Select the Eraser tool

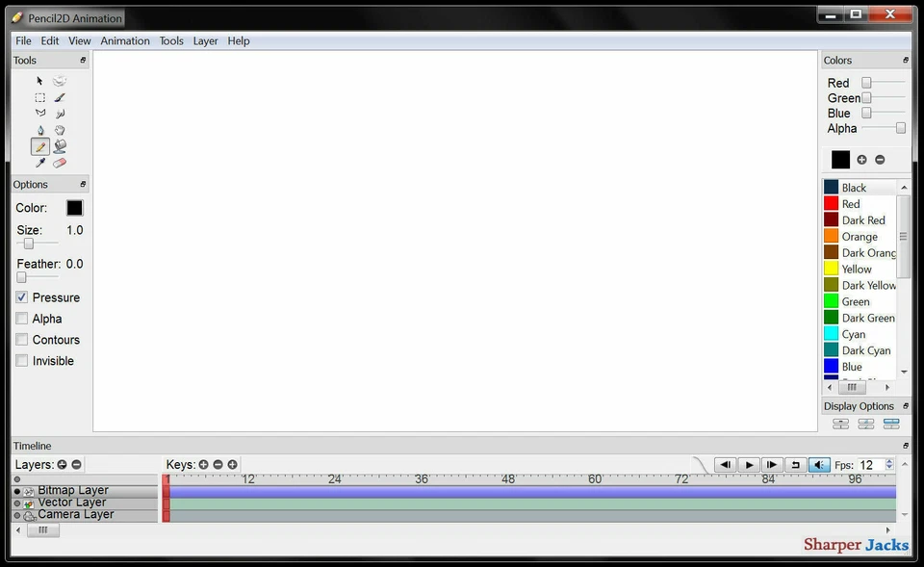click(59, 162)
